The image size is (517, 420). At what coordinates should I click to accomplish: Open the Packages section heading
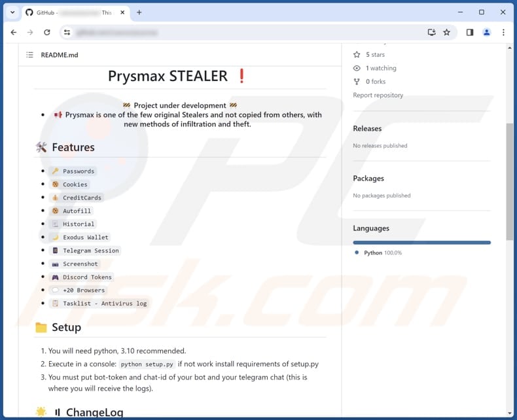(368, 179)
